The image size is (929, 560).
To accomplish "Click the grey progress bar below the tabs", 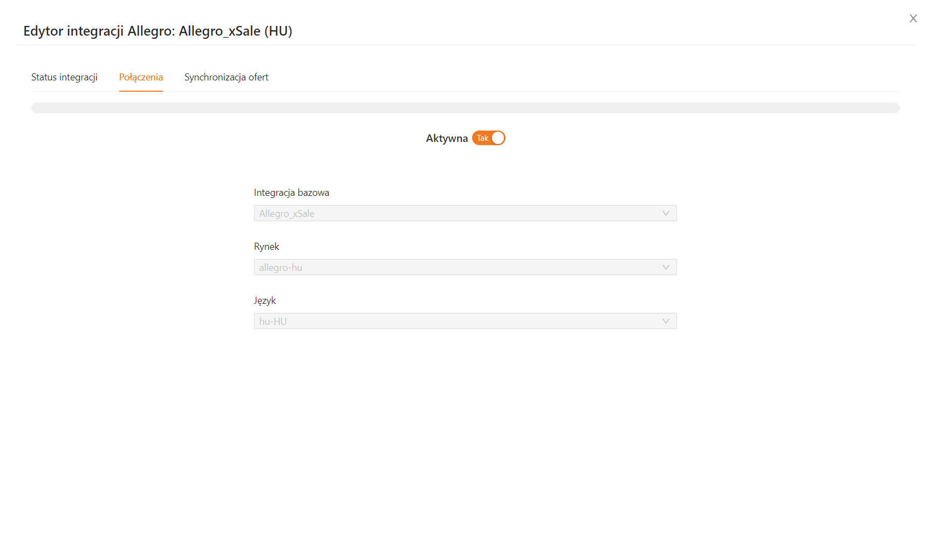I will [x=465, y=108].
